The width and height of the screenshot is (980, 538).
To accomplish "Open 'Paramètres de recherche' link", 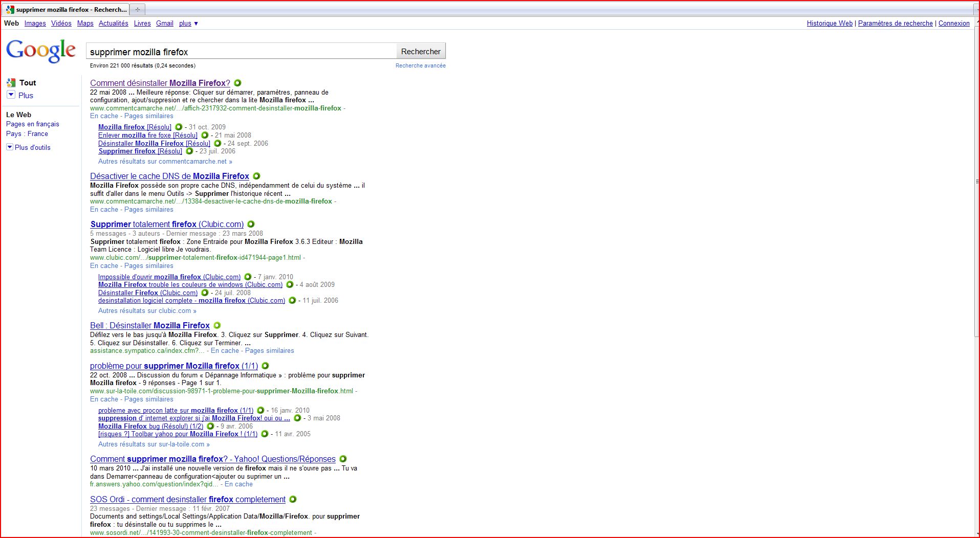I will [896, 24].
